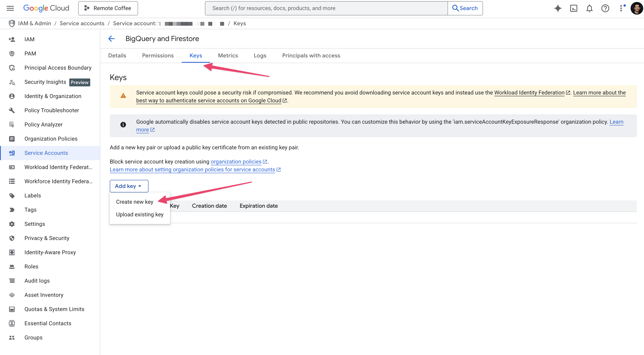Activate Cloud Shell terminal icon
Screen dimensions: 644x355
click(x=574, y=8)
